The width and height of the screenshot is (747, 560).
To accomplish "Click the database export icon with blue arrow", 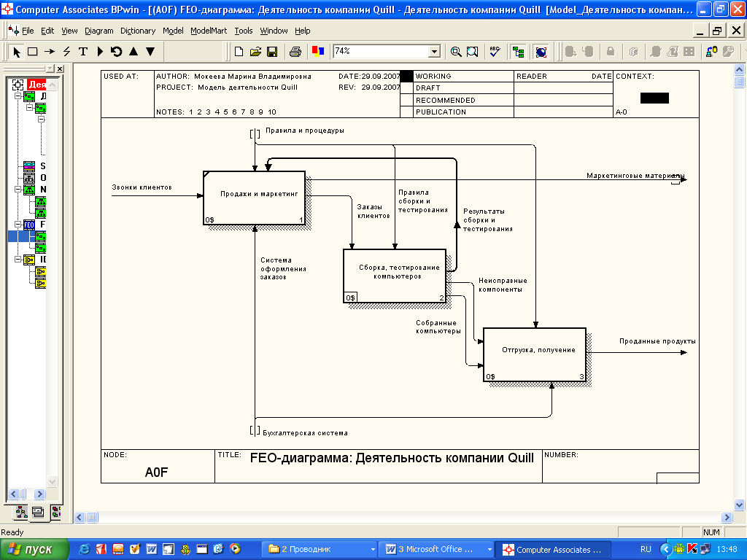I will pos(712,52).
